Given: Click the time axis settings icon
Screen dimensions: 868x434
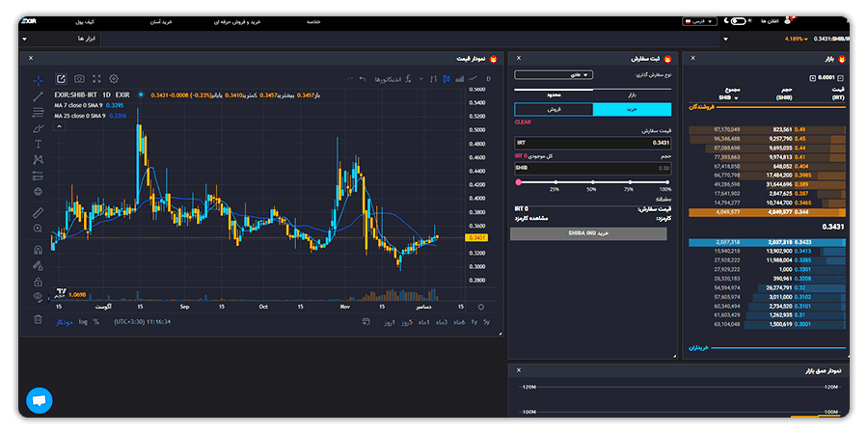Looking at the screenshot, I should (480, 308).
